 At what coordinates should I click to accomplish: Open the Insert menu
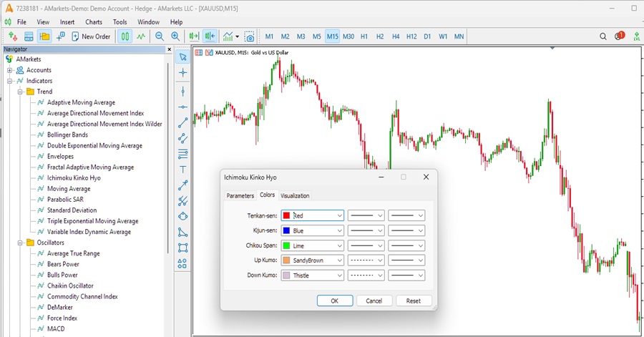pyautogui.click(x=67, y=22)
